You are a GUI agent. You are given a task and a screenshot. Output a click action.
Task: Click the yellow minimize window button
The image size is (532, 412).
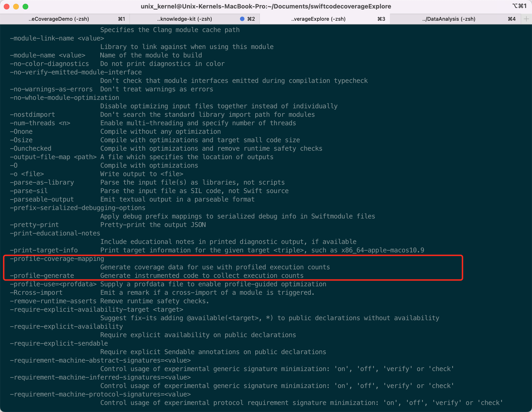[x=16, y=7]
